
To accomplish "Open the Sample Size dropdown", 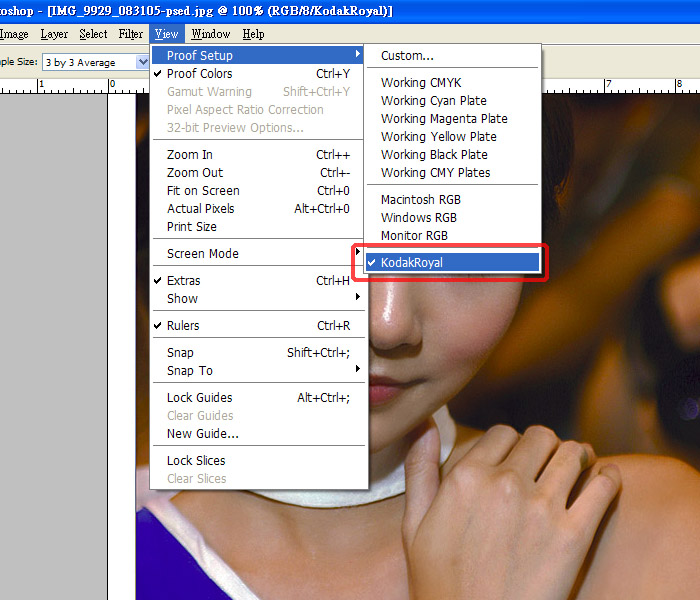I will pyautogui.click(x=93, y=62).
